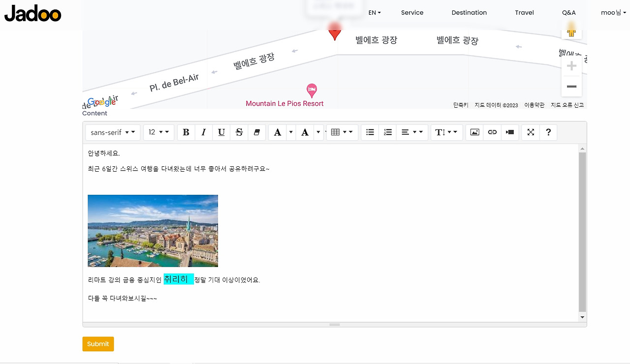Underline text using the U toolbar button
Viewport: 630px width, 364px height.
221,132
